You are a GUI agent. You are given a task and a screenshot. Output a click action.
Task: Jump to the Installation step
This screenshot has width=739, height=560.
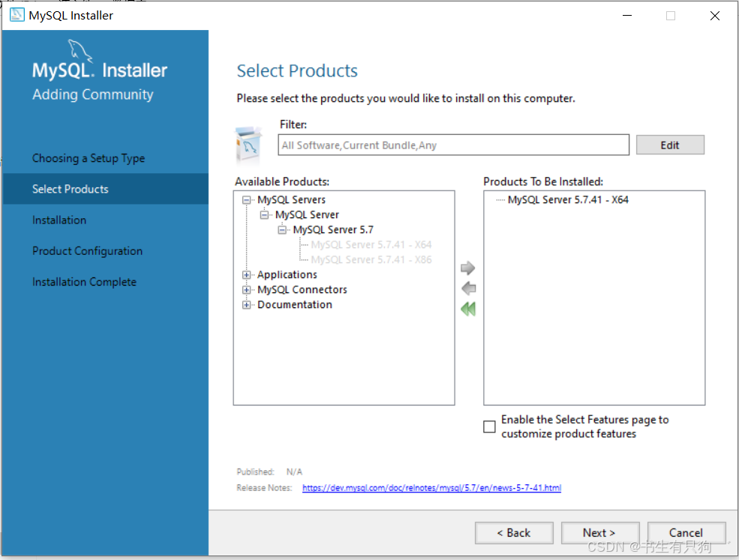tap(59, 220)
